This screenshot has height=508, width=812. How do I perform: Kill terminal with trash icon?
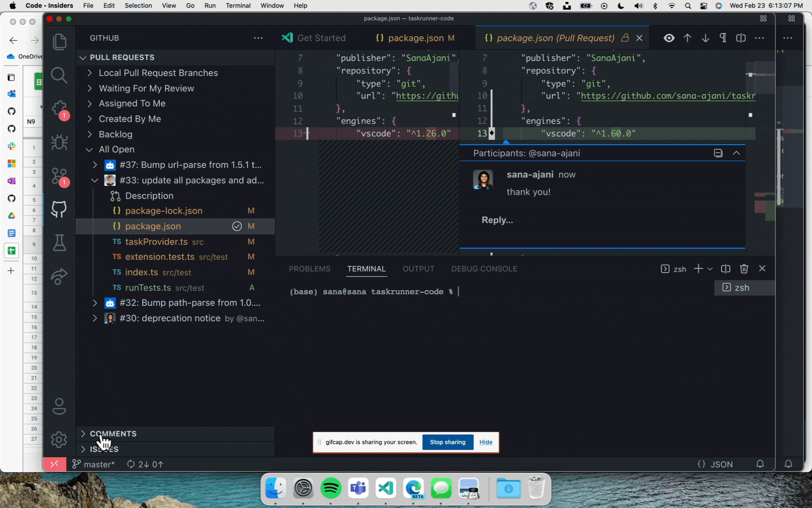coord(744,269)
